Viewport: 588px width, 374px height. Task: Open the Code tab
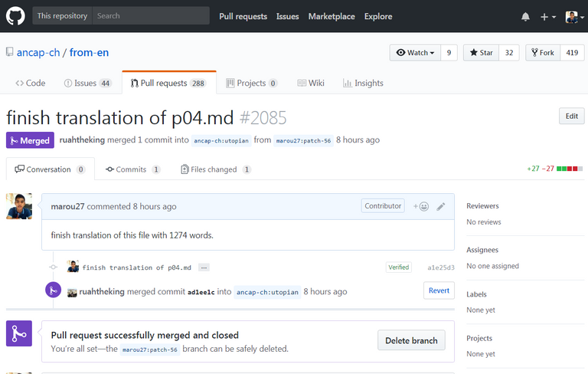(31, 83)
